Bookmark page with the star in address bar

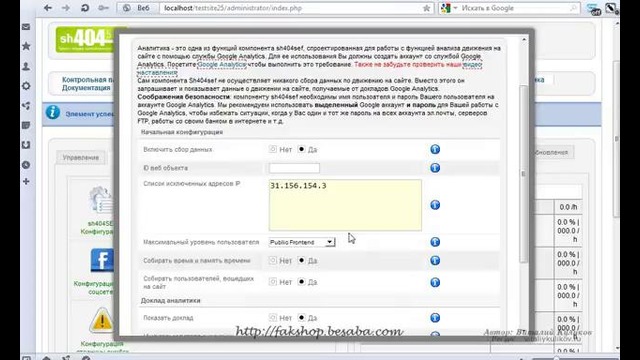(x=427, y=8)
